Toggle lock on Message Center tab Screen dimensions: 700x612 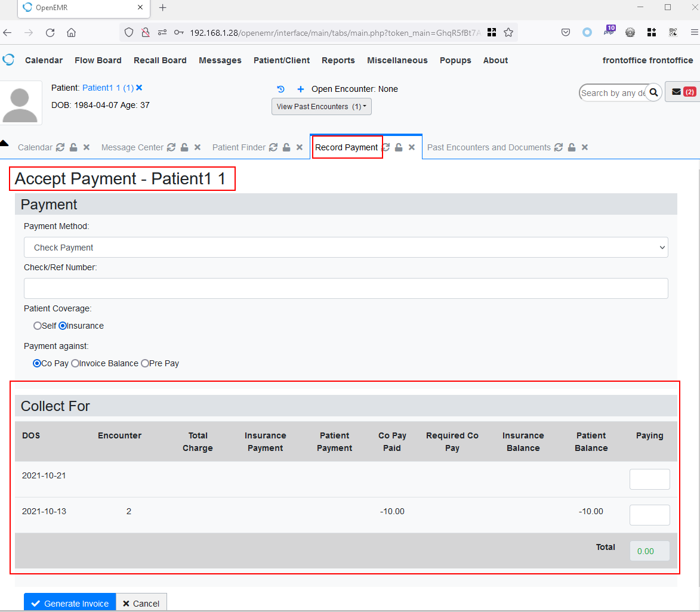coord(184,147)
